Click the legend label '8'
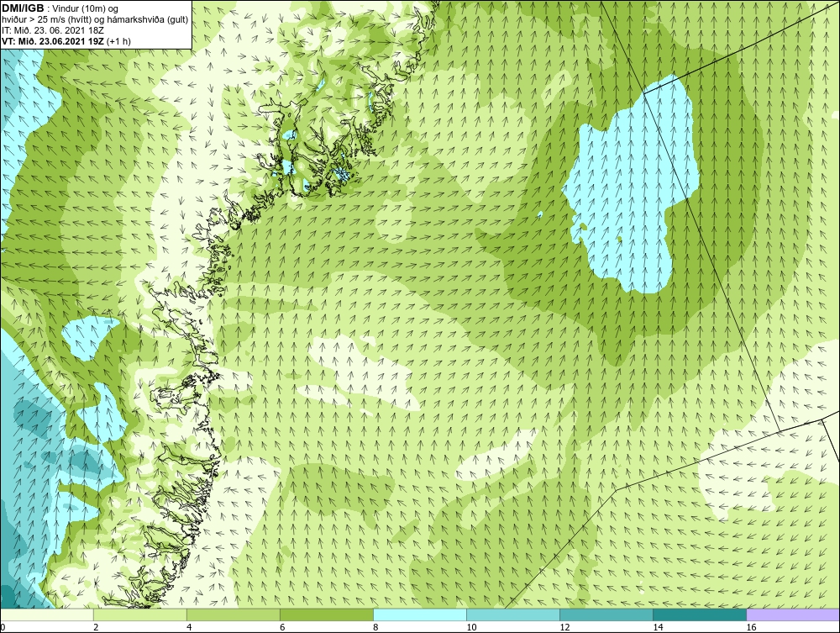 click(375, 627)
